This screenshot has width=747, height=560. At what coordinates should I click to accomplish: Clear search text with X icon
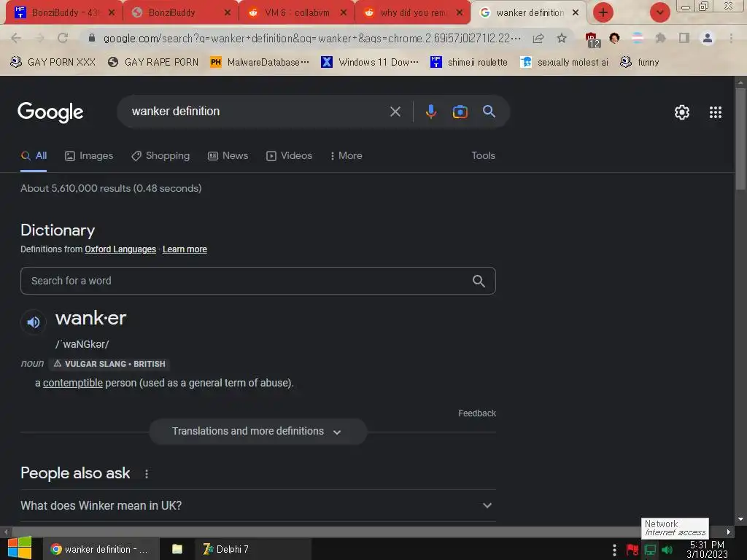[x=395, y=112]
